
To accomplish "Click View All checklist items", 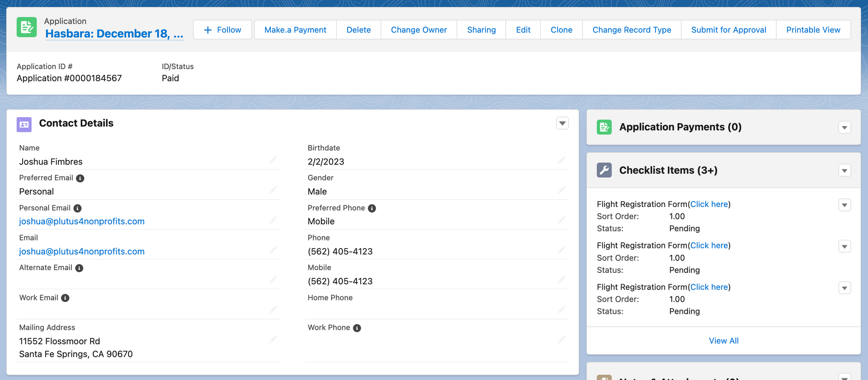I will pyautogui.click(x=723, y=341).
